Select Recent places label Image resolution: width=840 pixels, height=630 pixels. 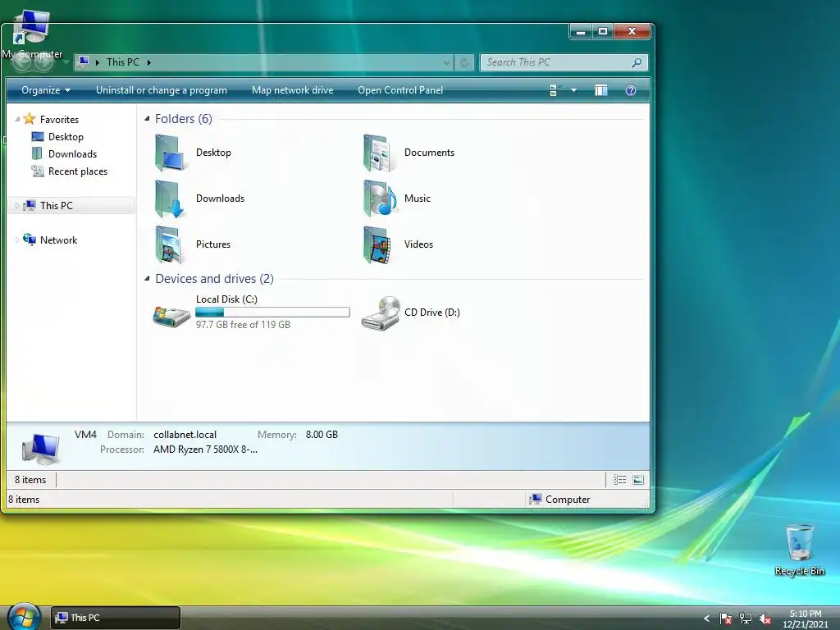(78, 171)
